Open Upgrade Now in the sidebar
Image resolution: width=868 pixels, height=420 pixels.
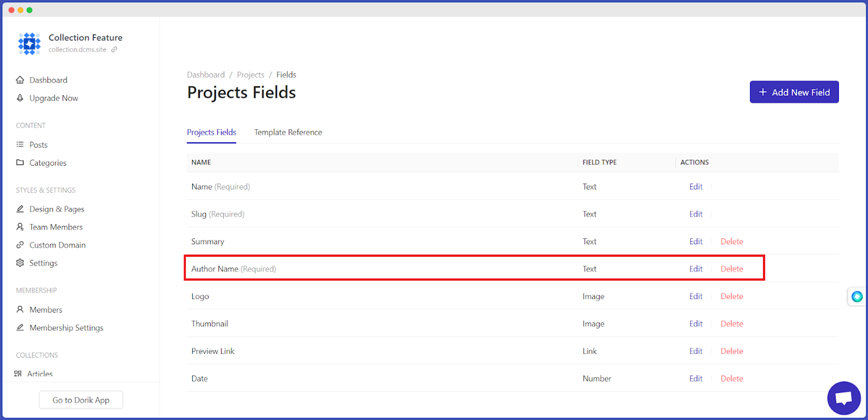(54, 98)
